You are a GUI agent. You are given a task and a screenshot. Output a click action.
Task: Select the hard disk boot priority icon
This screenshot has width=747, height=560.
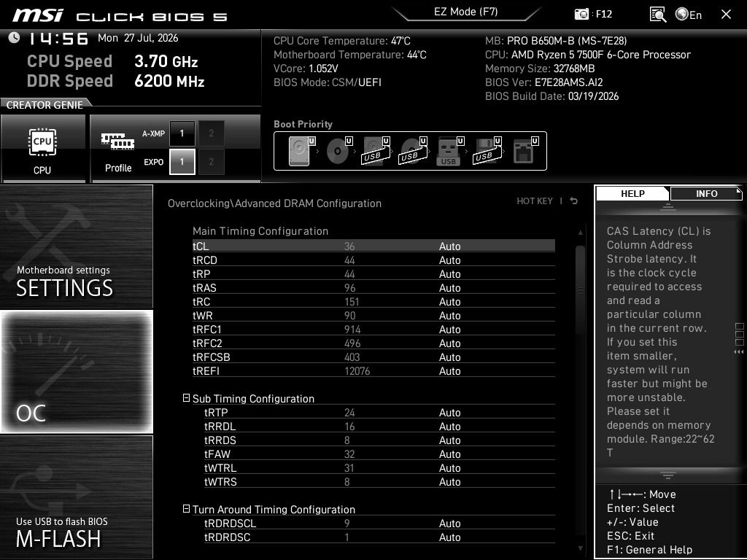point(301,151)
